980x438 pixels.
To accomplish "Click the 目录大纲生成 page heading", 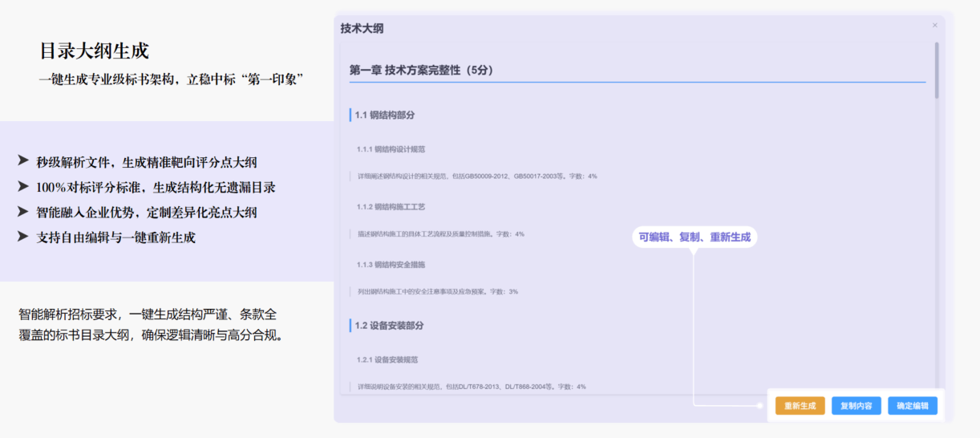I will point(95,51).
